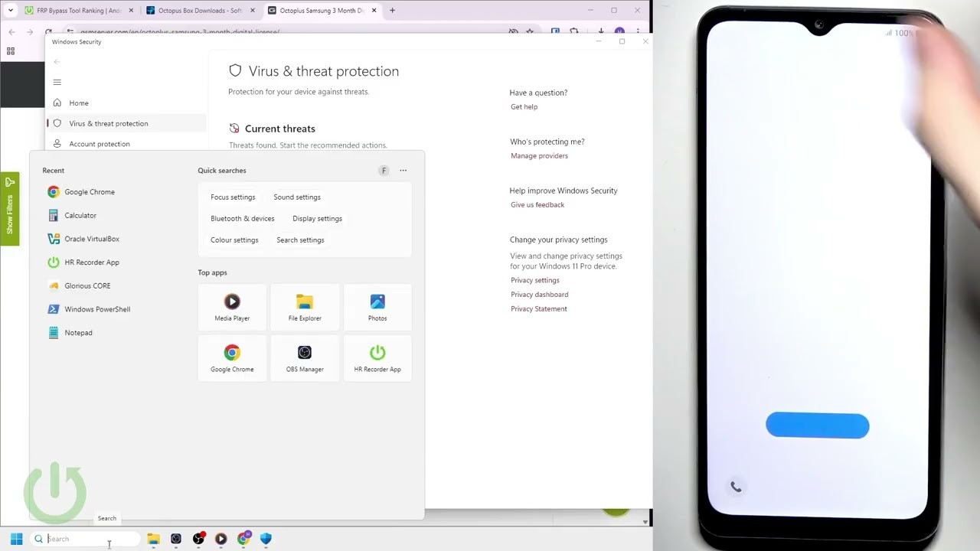Click the Chrome tab search dropdown arrow
The width and height of the screenshot is (980, 551).
[x=10, y=11]
